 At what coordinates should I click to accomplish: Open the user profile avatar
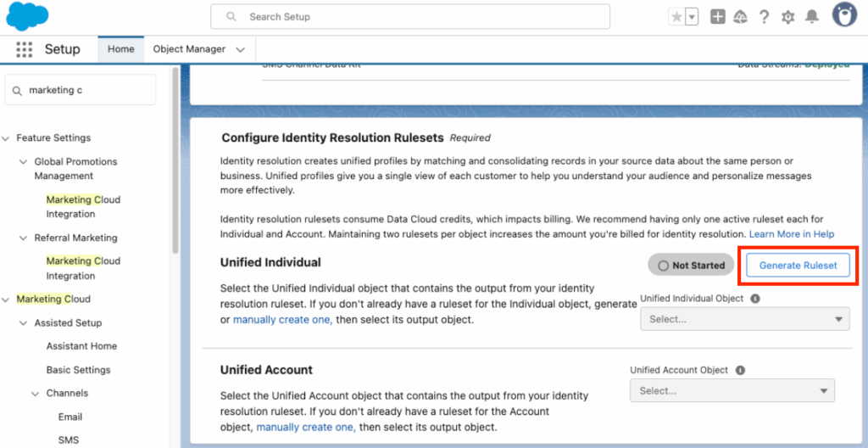click(844, 14)
